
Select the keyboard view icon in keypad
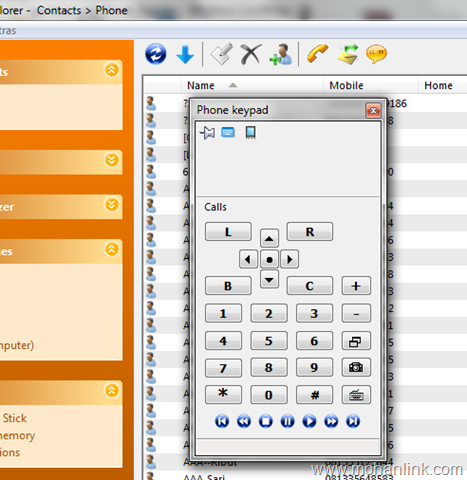(228, 132)
